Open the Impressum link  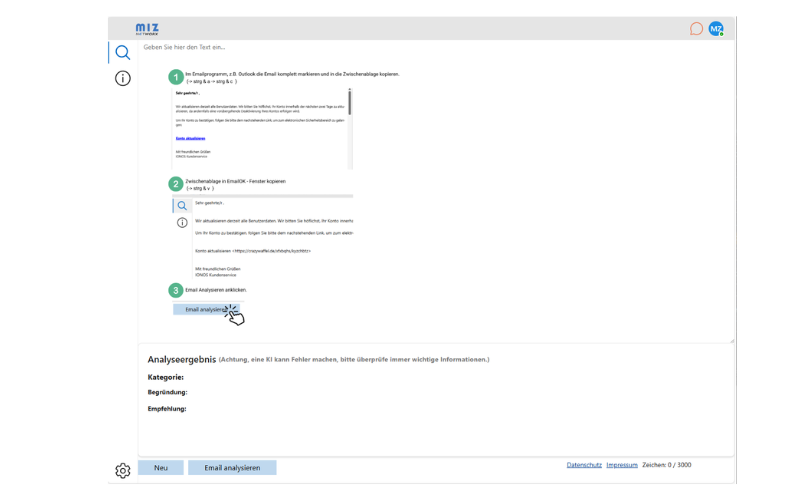[622, 465]
